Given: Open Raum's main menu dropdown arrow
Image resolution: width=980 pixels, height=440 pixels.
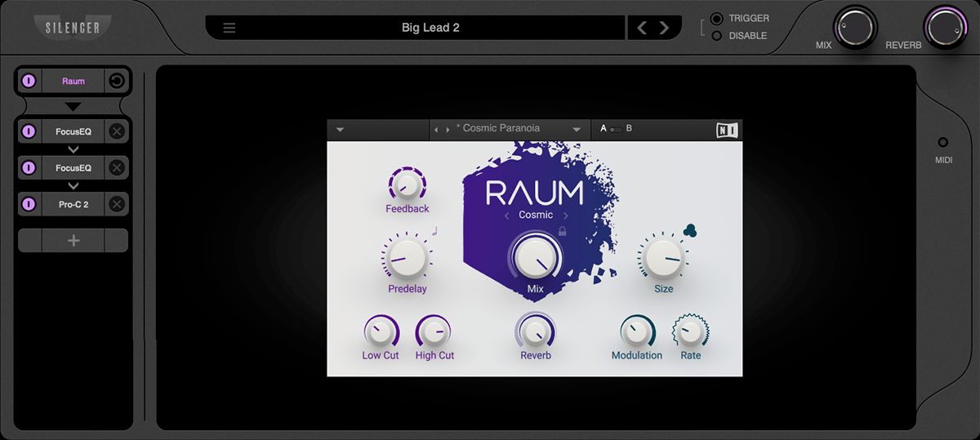Looking at the screenshot, I should pyautogui.click(x=341, y=129).
